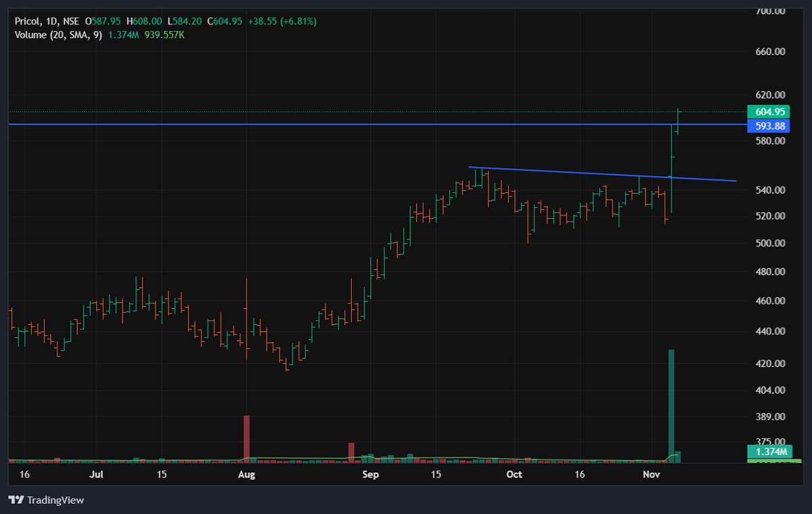Screen dimensions: 812x514
Task: Click the Oct label on the time axis
Action: (x=514, y=475)
